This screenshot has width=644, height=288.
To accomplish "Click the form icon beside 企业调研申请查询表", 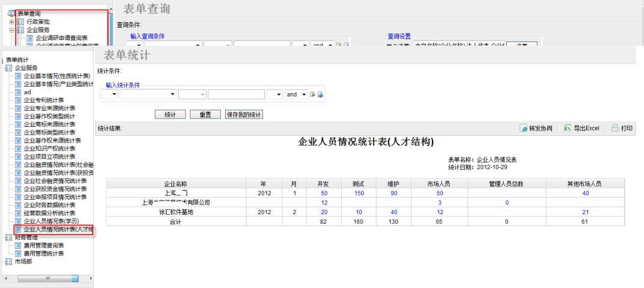I will [29, 38].
